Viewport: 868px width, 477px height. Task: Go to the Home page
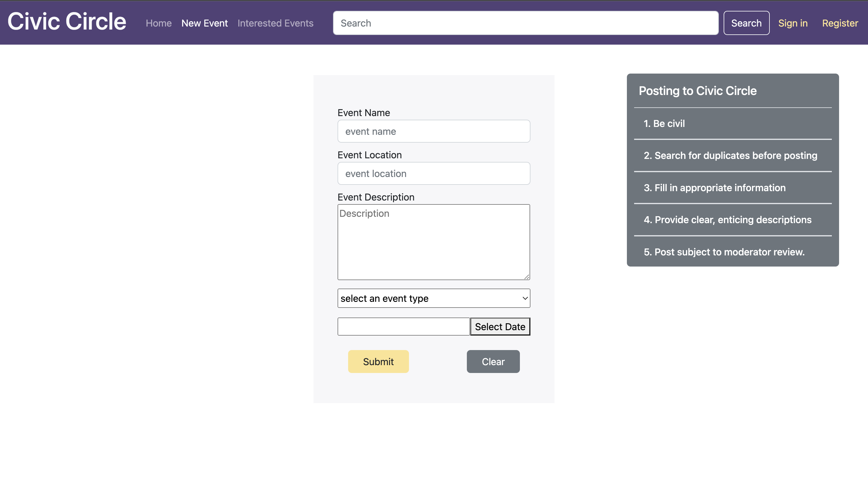tap(158, 23)
